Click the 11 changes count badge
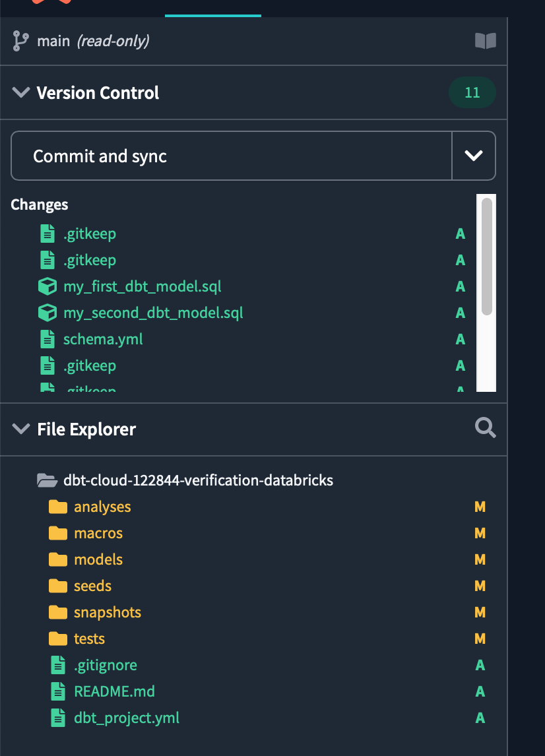Screen dimensions: 545x756 [x=472, y=93]
